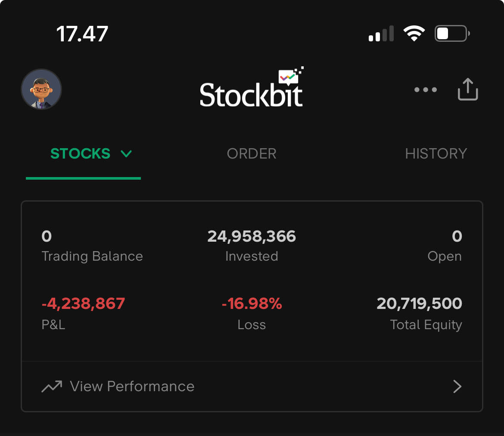Tap the 17.47 clock in status bar
This screenshot has height=436, width=504.
[82, 34]
